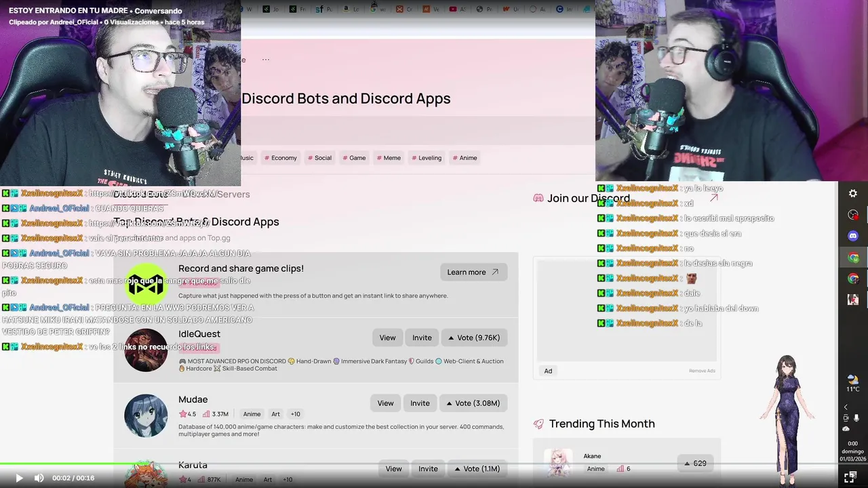The width and height of the screenshot is (868, 488).
Task: Click the Mudae 4.5 star rating
Action: coord(187,414)
